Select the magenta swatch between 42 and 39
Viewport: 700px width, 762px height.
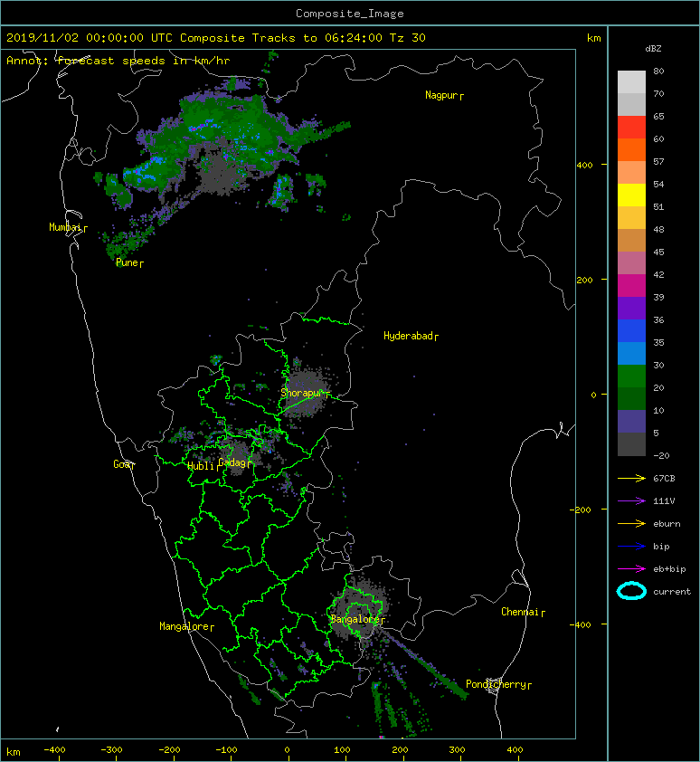pyautogui.click(x=631, y=285)
